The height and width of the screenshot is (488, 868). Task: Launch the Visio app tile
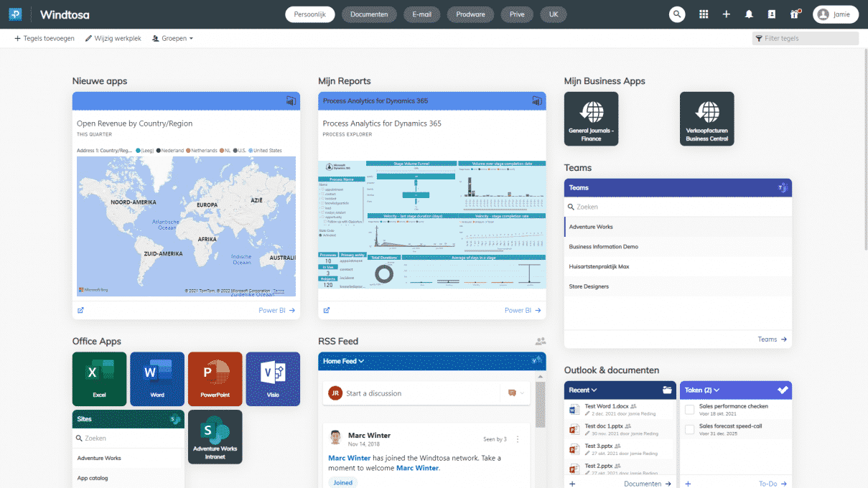(x=273, y=379)
